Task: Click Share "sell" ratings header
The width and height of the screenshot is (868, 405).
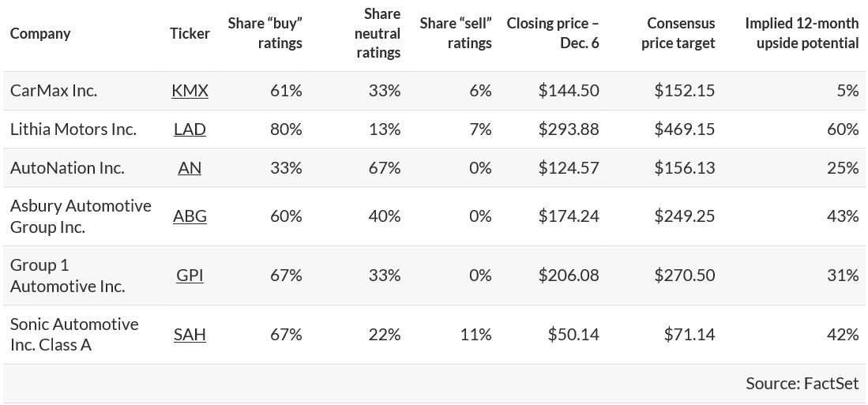Action: 456,33
